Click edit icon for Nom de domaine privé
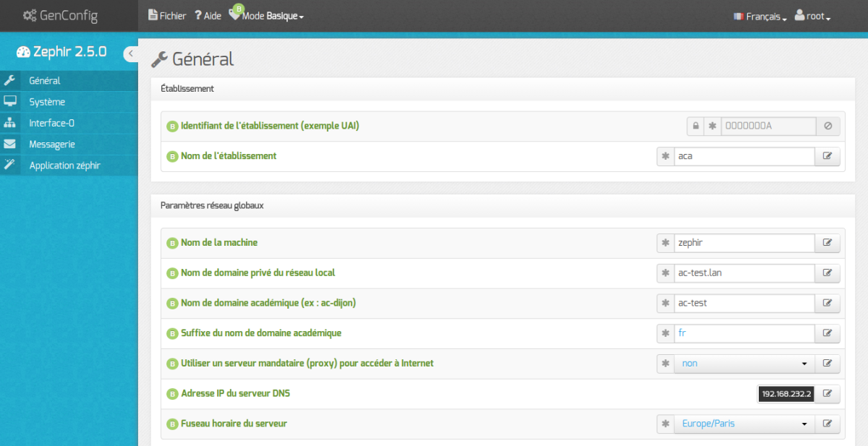 pyautogui.click(x=827, y=273)
